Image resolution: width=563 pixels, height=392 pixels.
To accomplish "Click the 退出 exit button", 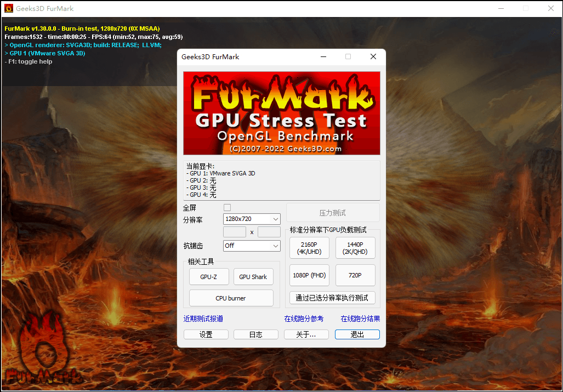I will click(x=357, y=334).
